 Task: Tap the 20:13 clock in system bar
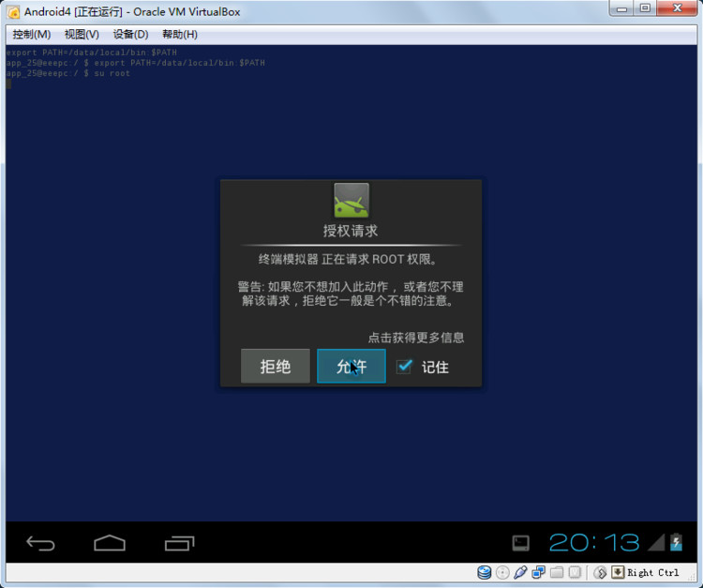coord(594,543)
